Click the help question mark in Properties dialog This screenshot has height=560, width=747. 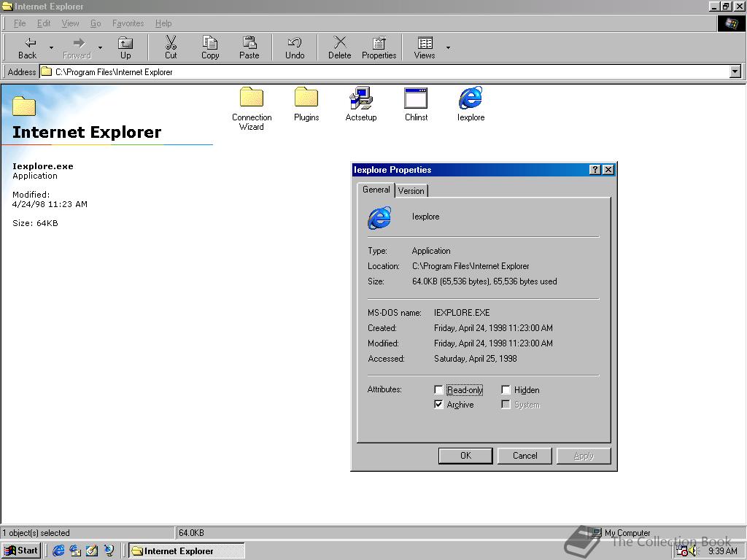595,169
